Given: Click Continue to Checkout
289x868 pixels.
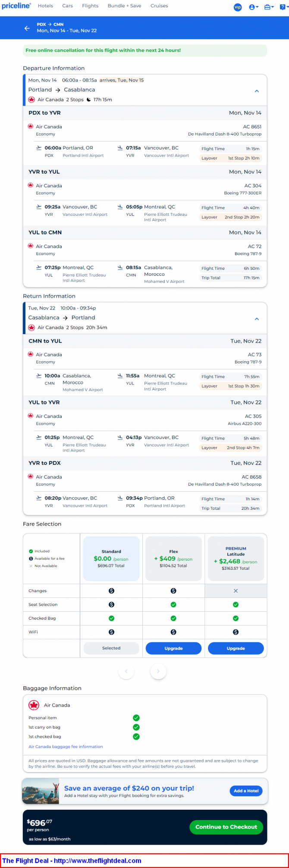Looking at the screenshot, I should (x=226, y=827).
